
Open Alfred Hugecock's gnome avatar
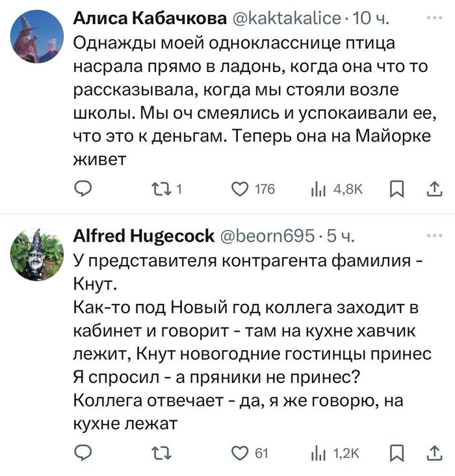pos(36,255)
